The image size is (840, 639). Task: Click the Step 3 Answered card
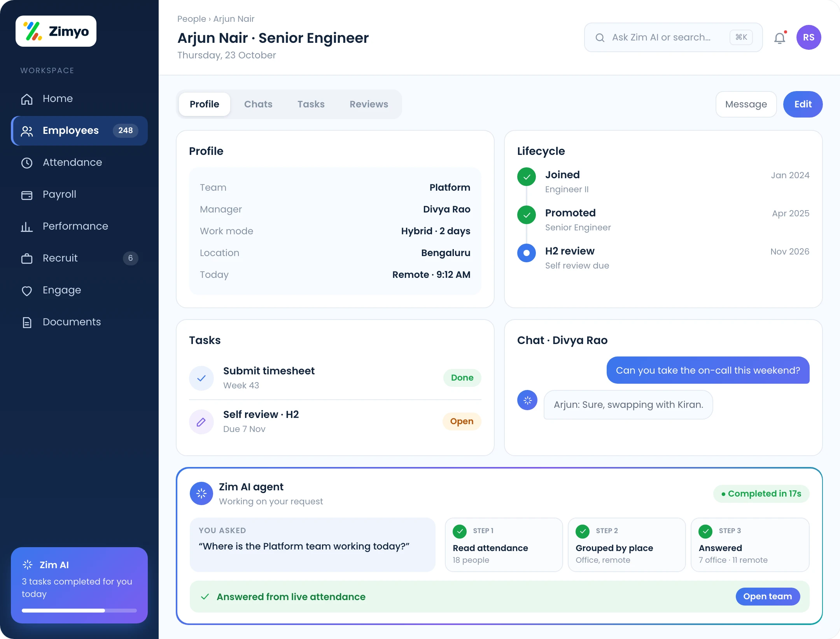point(750,545)
